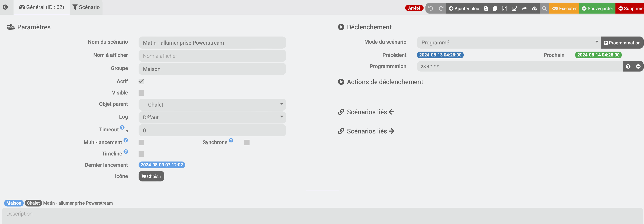Uncheck the Actif checkbox

tap(141, 82)
